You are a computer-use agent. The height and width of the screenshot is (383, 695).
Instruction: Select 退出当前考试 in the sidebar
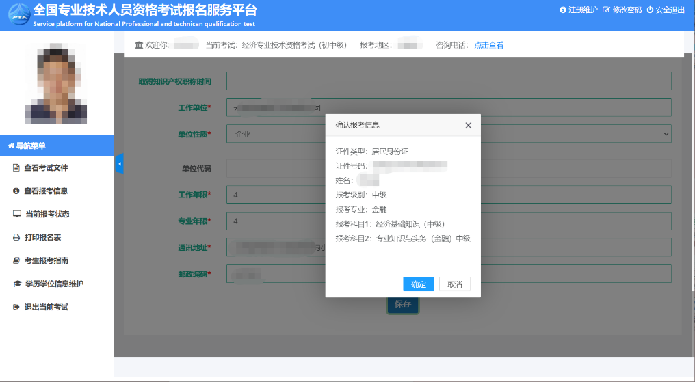[46, 307]
